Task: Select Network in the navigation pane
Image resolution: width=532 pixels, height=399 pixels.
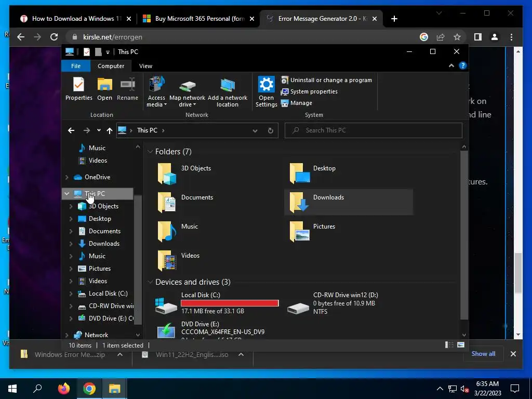Action: [96, 335]
